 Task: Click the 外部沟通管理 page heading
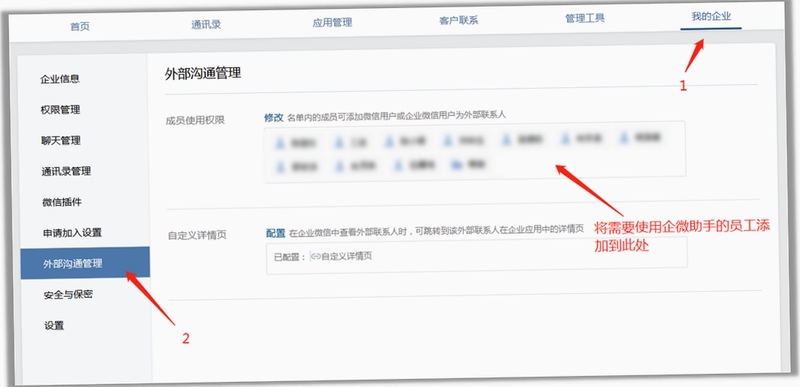pos(203,73)
